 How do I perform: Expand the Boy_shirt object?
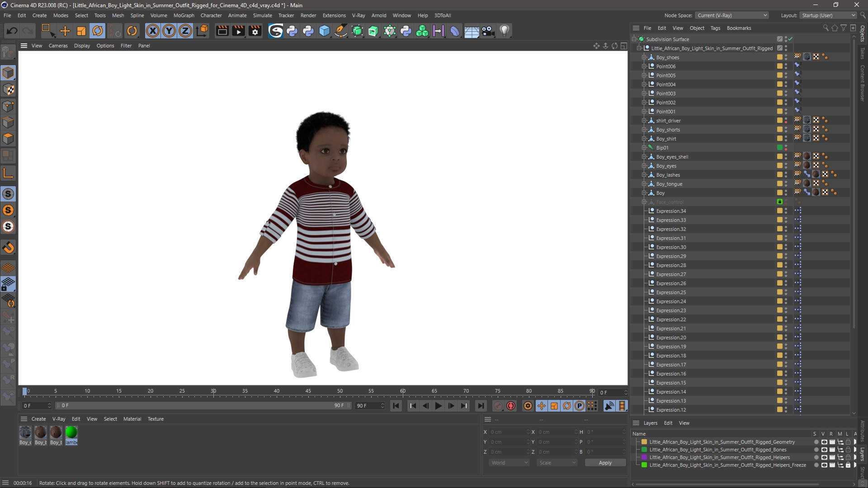(x=644, y=139)
